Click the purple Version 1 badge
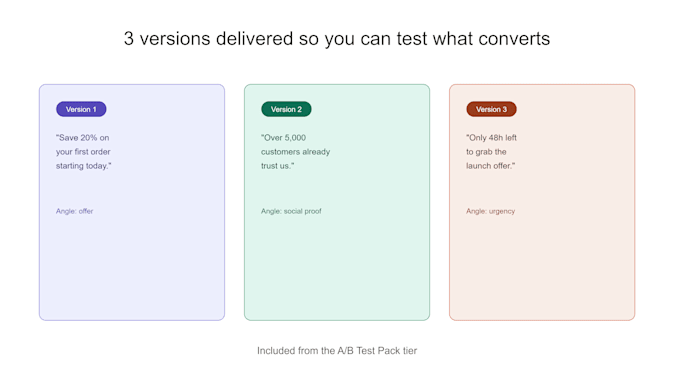The height and width of the screenshot is (385, 680). (81, 109)
